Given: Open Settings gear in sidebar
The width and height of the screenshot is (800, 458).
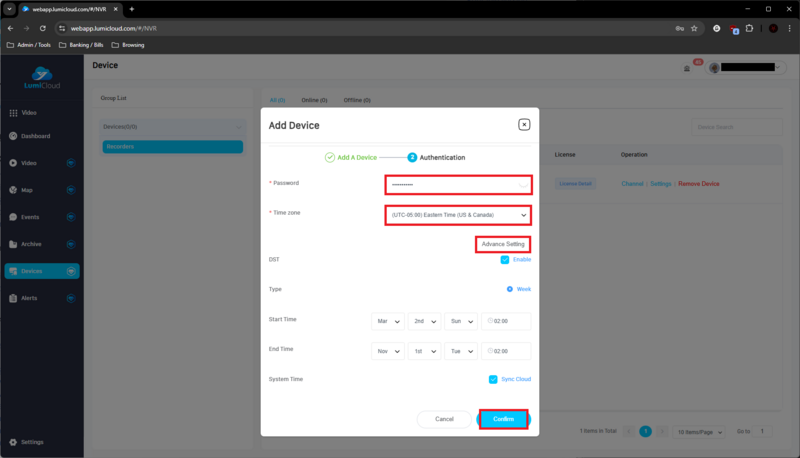Looking at the screenshot, I should click(13, 442).
